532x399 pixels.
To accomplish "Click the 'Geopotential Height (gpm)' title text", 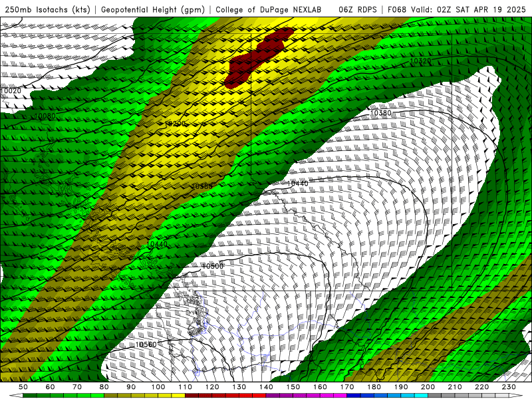I will point(153,10).
